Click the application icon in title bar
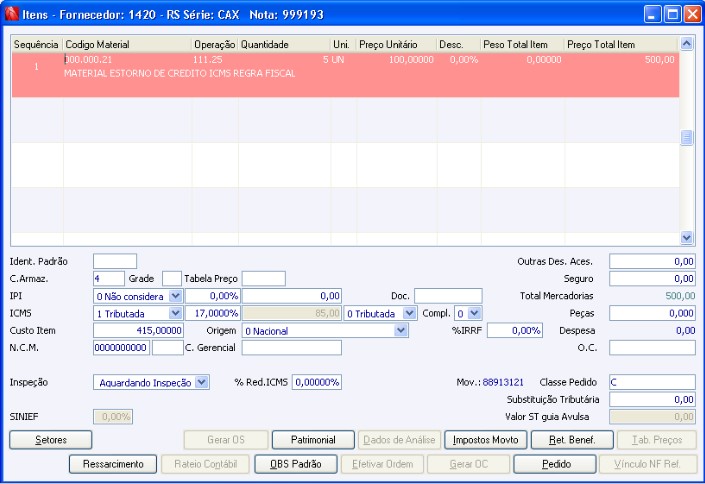Viewport: 705px width, 484px height. 11,14
